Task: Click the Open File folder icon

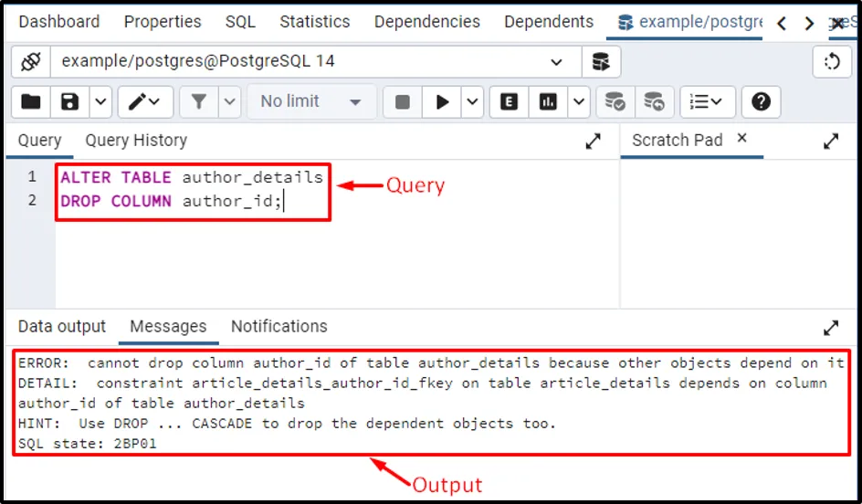Action: pyautogui.click(x=31, y=101)
